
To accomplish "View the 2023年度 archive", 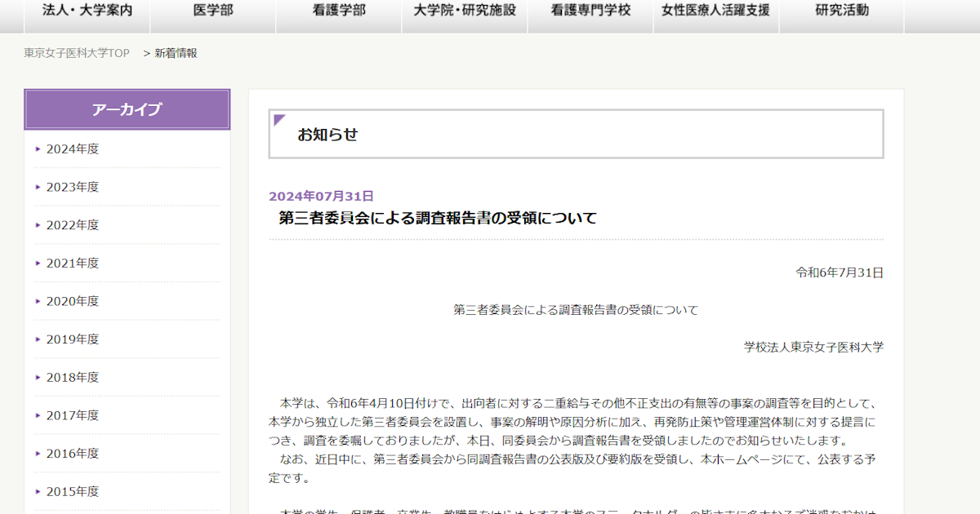I will coord(72,187).
